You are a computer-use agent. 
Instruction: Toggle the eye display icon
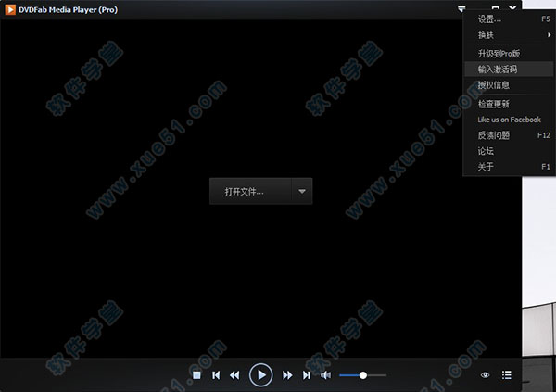(x=486, y=375)
